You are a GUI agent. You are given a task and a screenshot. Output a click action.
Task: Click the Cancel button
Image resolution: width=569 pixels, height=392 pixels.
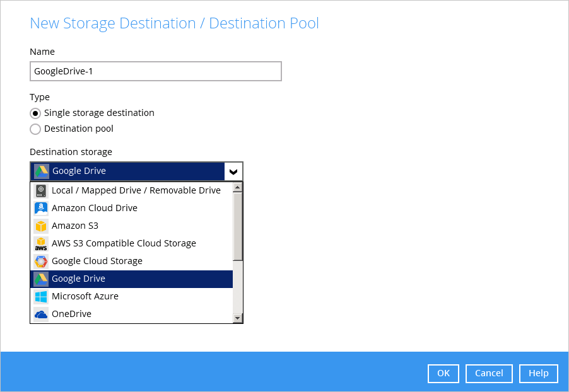point(489,373)
